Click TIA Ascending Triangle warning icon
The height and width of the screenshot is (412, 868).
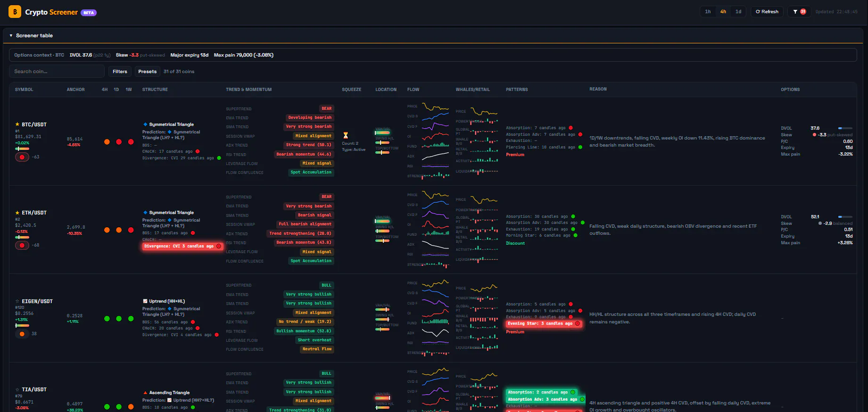pos(145,393)
